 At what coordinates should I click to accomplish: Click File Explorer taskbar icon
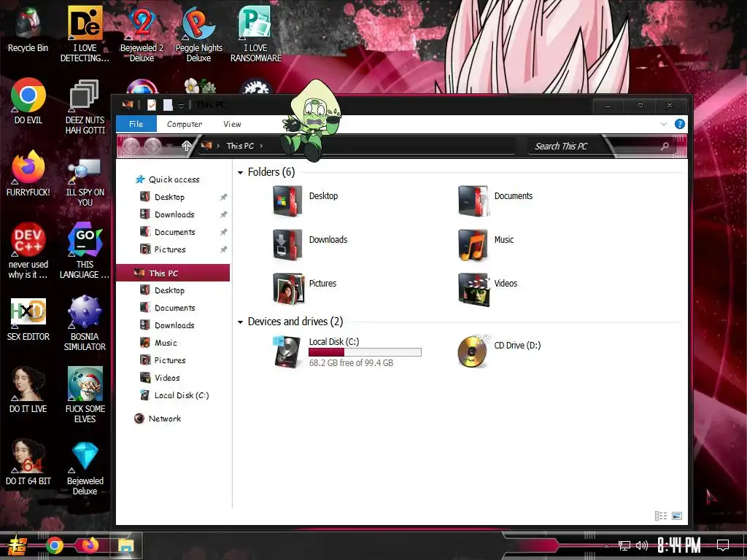tap(126, 545)
